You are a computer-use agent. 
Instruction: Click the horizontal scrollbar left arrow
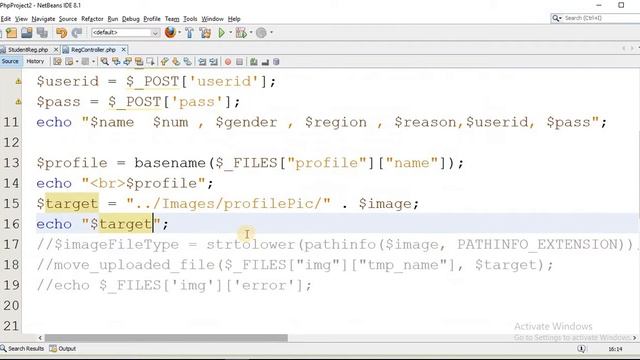click(x=40, y=338)
